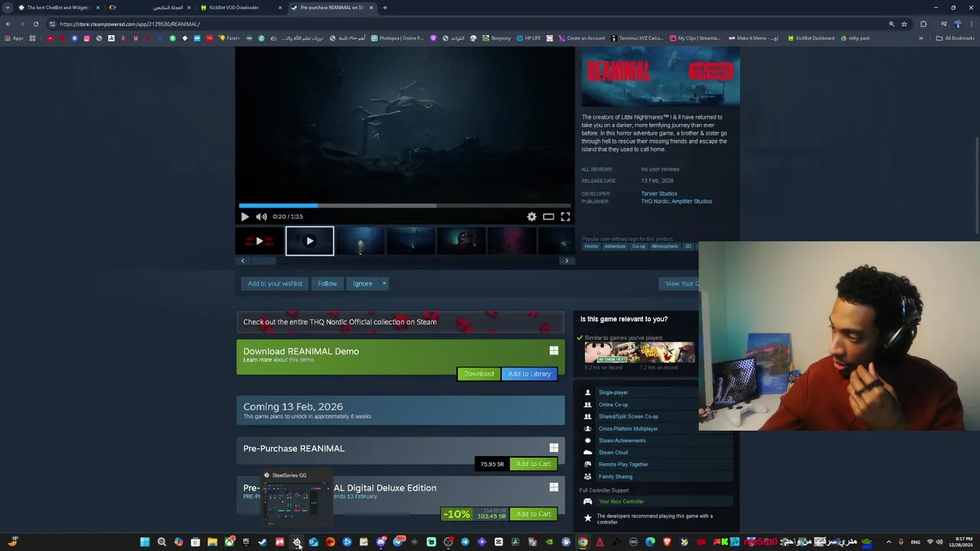980x551 pixels.
Task: Select the Adventure tag
Action: pos(615,246)
